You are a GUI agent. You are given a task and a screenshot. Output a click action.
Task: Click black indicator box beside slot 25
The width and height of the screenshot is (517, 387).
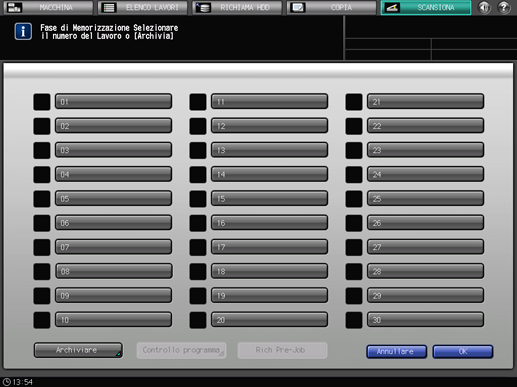354,199
